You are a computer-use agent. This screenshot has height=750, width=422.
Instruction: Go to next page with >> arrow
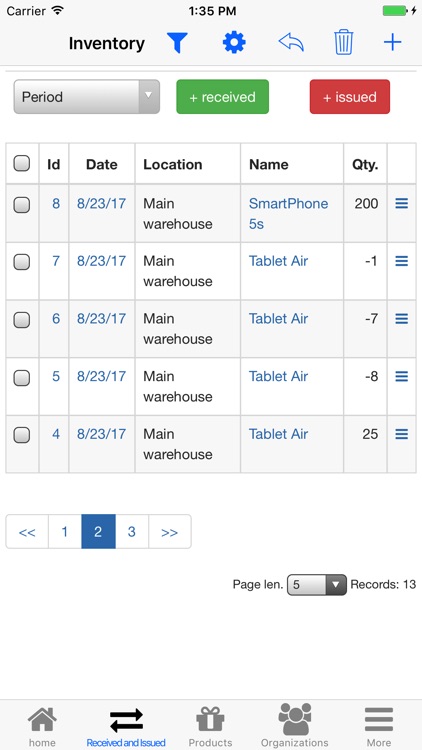(170, 532)
